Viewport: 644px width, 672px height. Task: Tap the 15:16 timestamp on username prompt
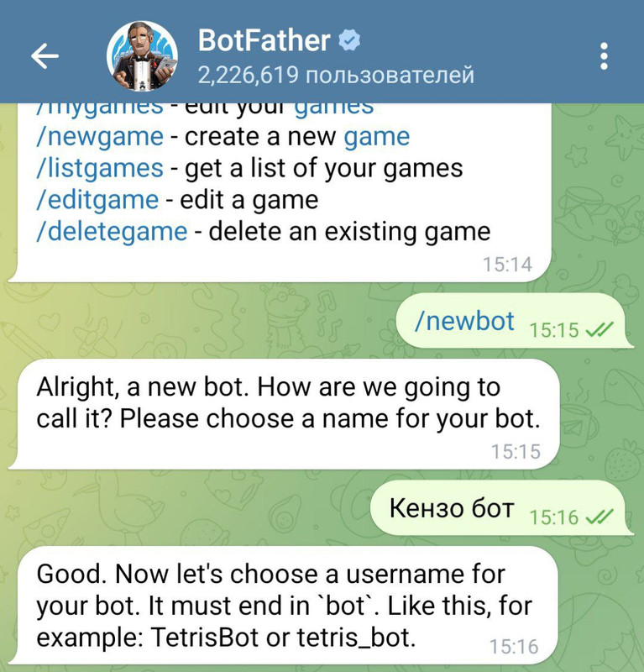point(514,646)
